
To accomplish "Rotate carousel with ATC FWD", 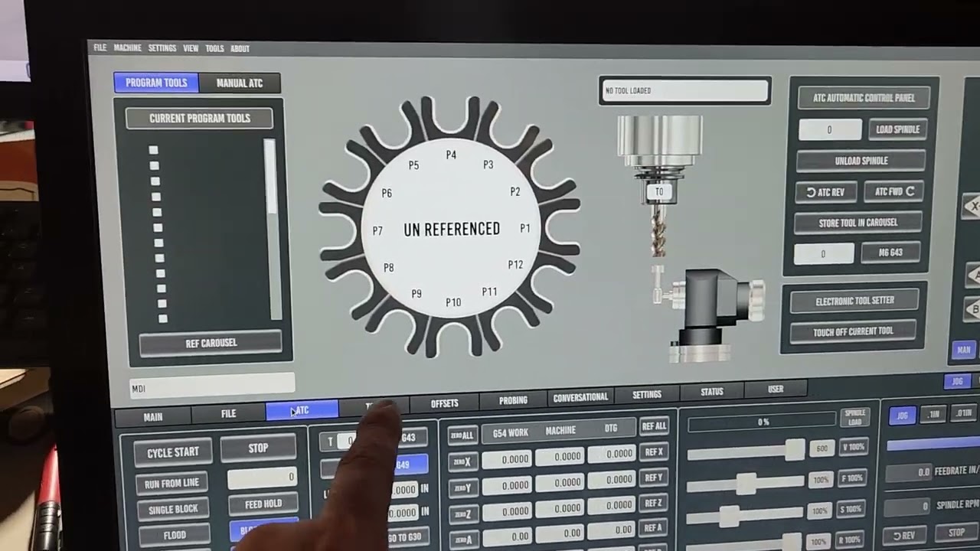I will point(894,191).
